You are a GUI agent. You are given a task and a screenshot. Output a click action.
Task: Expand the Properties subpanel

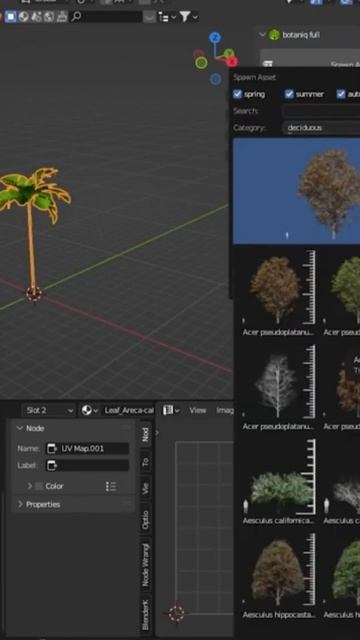[x=20, y=504]
